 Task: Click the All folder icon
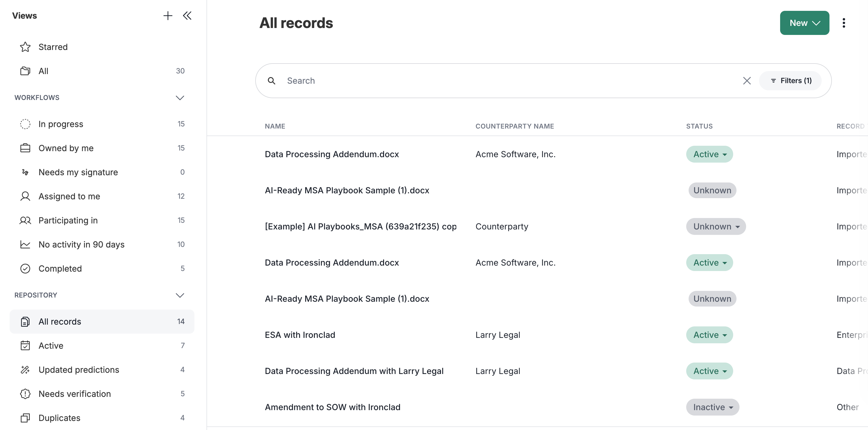pos(25,71)
